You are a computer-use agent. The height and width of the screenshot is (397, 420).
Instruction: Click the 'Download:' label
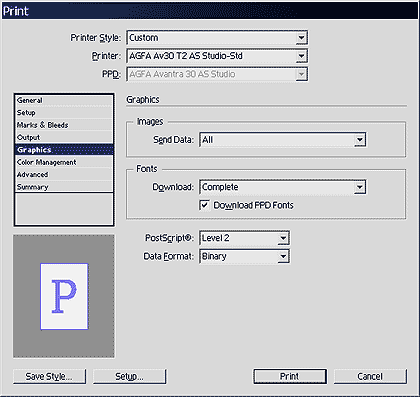[173, 187]
